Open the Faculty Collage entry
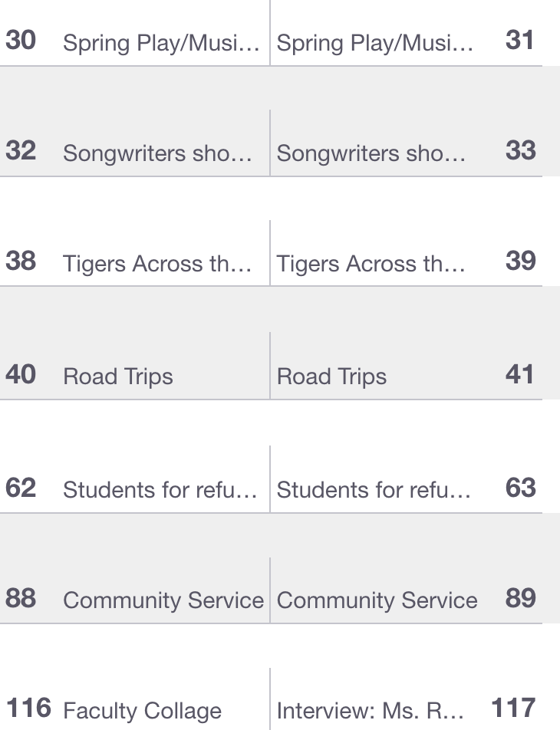560x730 pixels. coord(142,711)
